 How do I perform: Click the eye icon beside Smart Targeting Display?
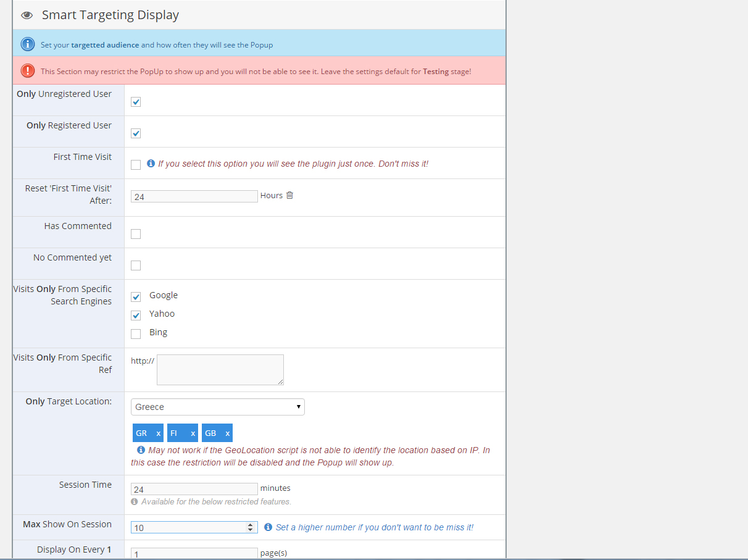pos(27,15)
